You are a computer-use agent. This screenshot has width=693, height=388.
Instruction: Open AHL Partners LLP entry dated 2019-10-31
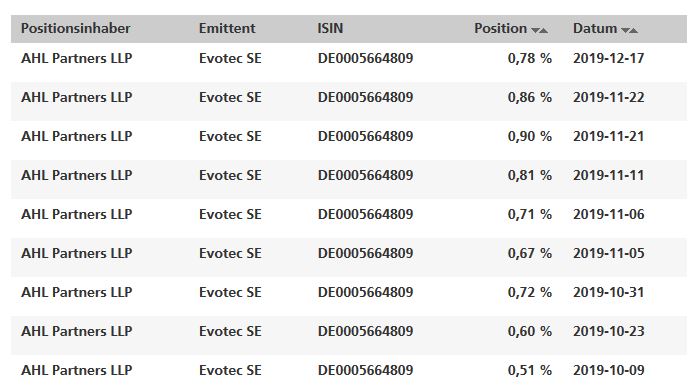point(76,292)
